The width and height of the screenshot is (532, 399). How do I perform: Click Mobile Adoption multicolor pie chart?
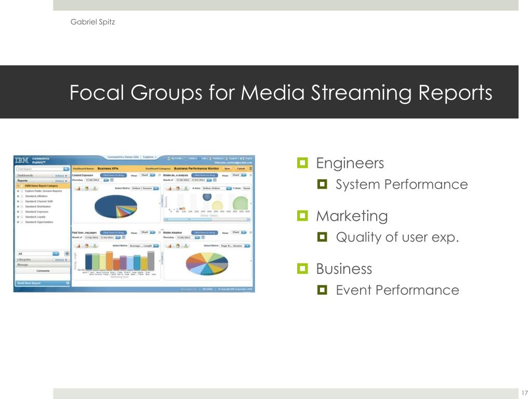[207, 263]
